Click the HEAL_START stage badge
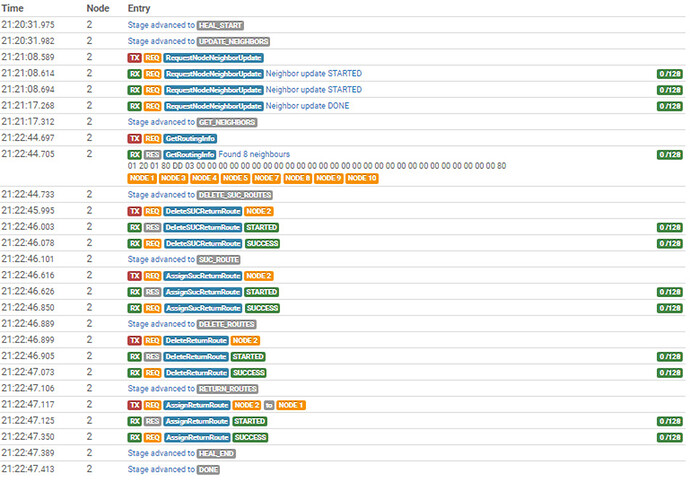The width and height of the screenshot is (690, 481). 220,26
